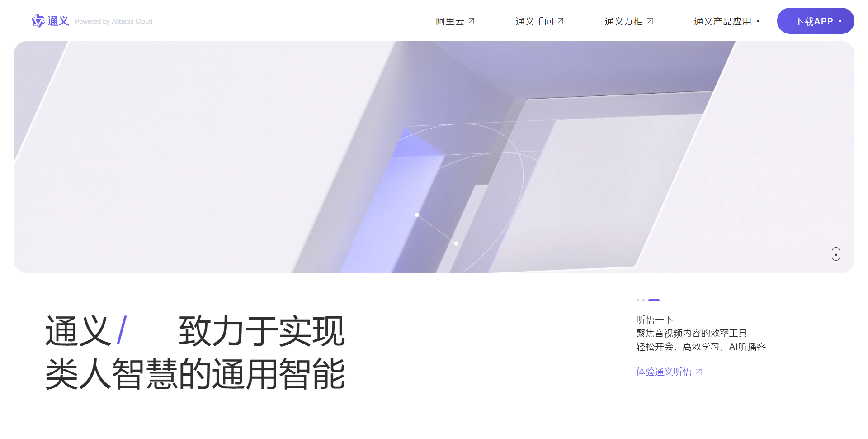This screenshot has height=439, width=868.
Task: Click the 下载APP button
Action: pos(816,21)
